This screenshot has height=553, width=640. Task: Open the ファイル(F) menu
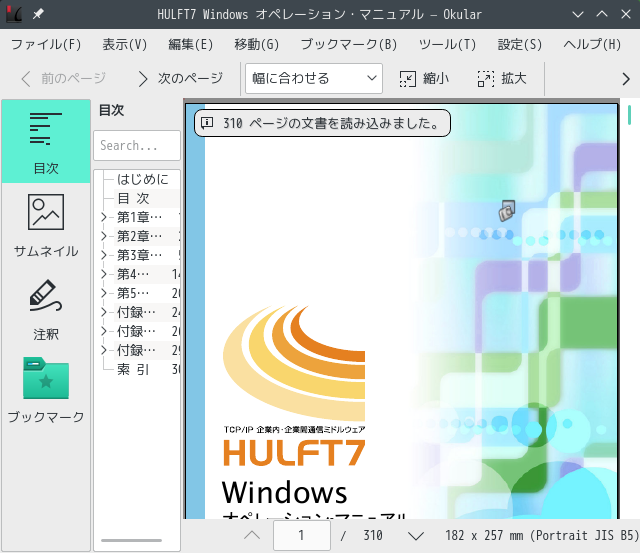[46, 44]
